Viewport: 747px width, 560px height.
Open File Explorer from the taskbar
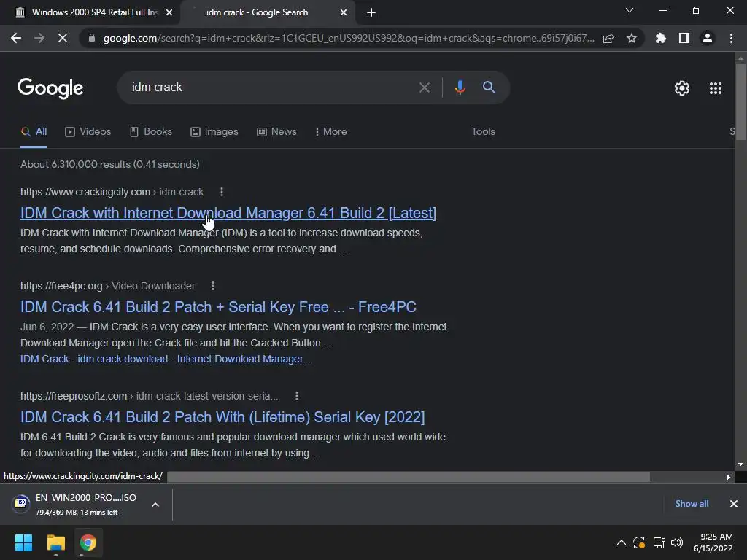55,542
